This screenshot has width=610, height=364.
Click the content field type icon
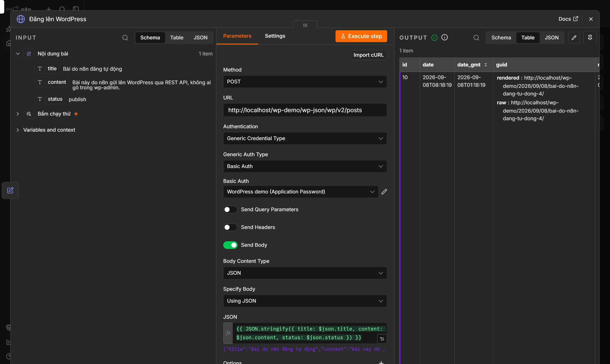coord(40,82)
